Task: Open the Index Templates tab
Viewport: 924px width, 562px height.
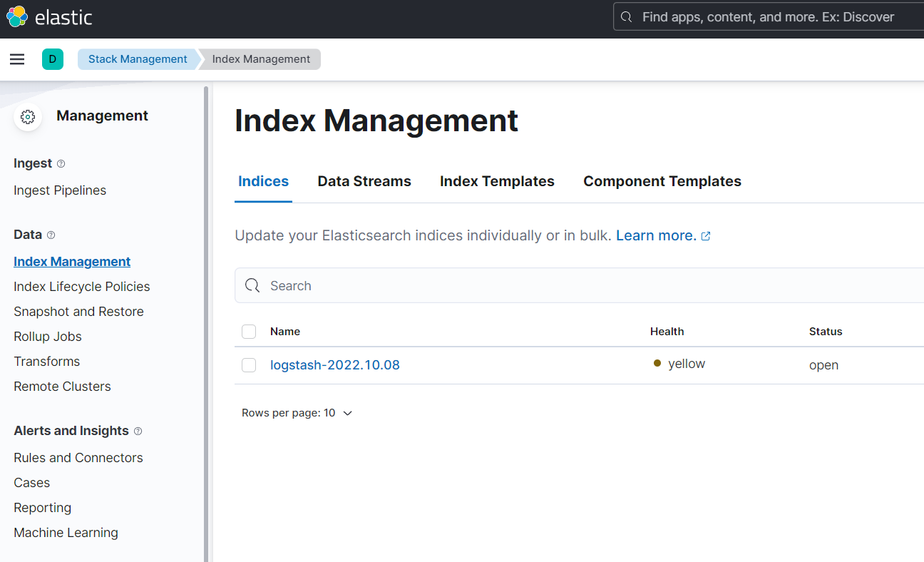Action: [497, 182]
